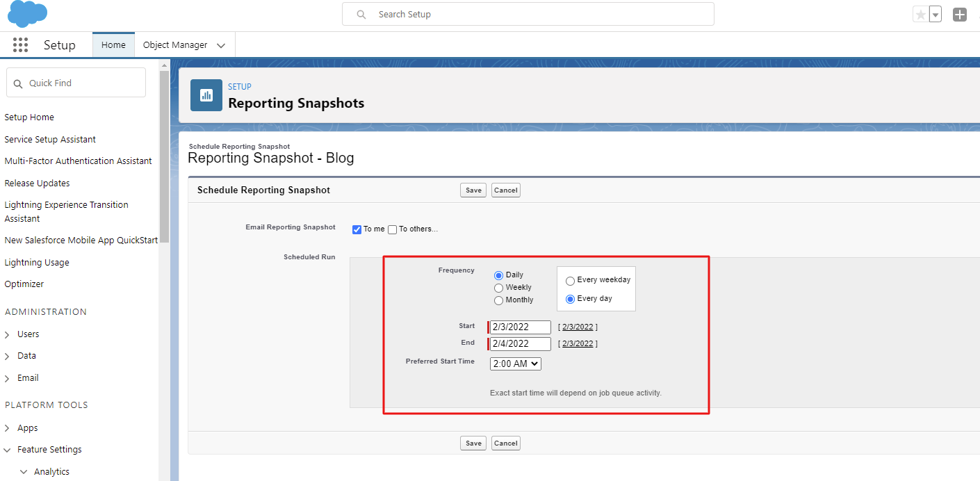Collapse the Feature Settings section
The image size is (980, 481).
(7, 450)
